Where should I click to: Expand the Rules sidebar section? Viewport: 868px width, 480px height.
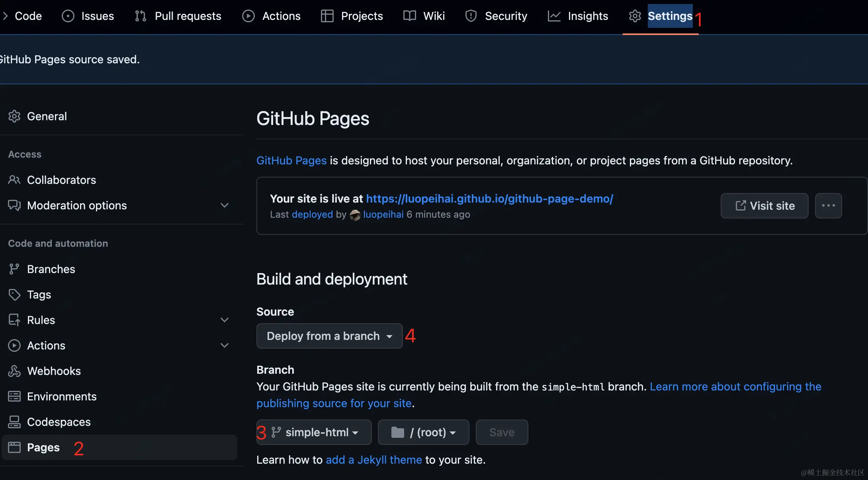(x=225, y=320)
